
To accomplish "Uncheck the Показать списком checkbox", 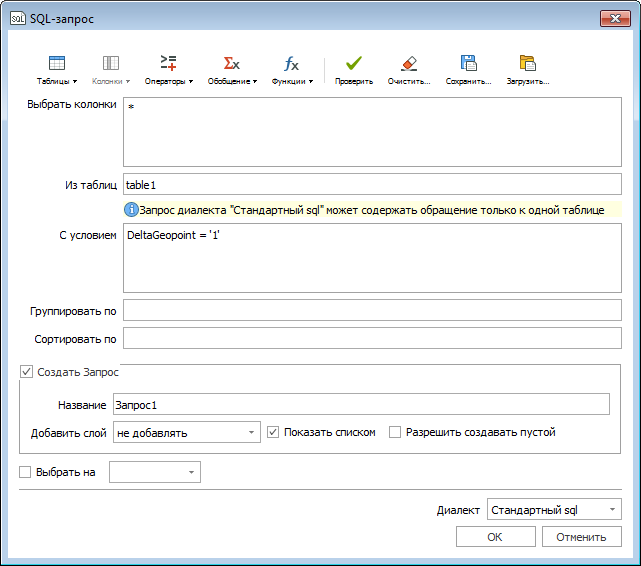I will (x=274, y=433).
